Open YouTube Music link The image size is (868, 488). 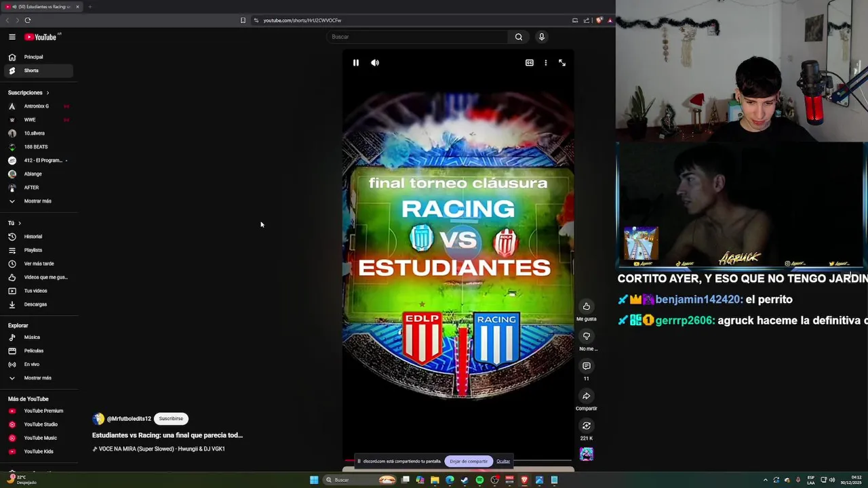[x=38, y=438]
